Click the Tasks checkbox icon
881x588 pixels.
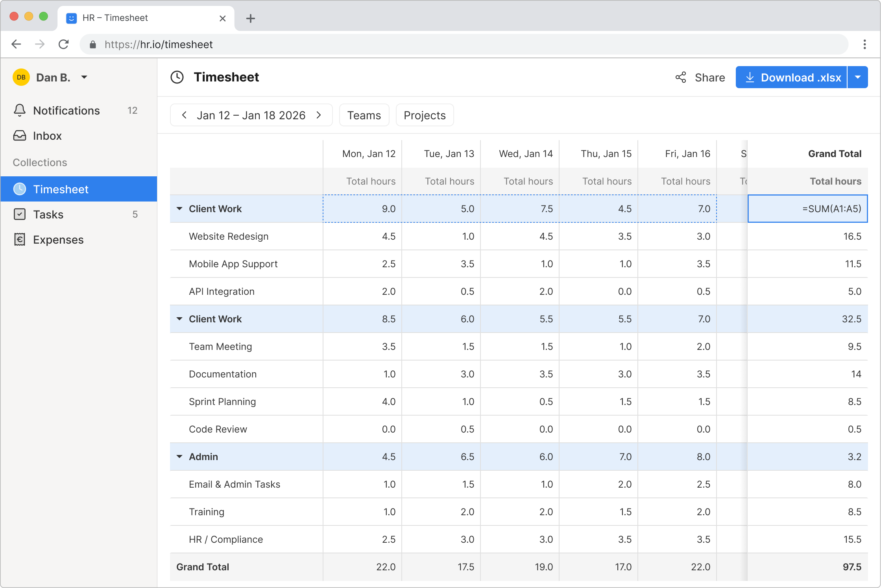[20, 214]
